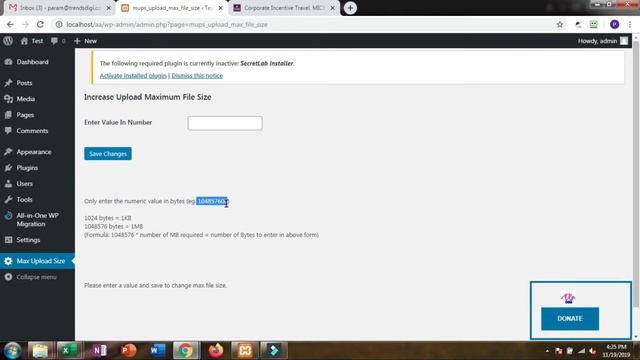Open Excel from the taskbar
The width and height of the screenshot is (640, 360).
point(68,351)
